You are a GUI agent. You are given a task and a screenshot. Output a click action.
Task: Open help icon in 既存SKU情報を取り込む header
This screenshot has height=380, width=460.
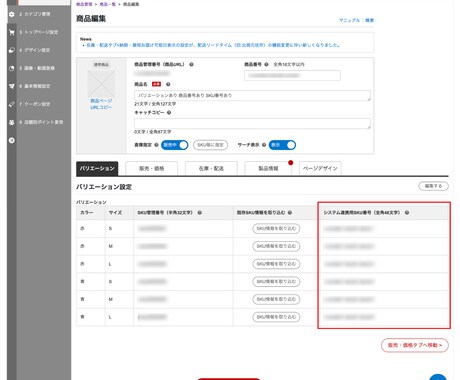pos(290,213)
